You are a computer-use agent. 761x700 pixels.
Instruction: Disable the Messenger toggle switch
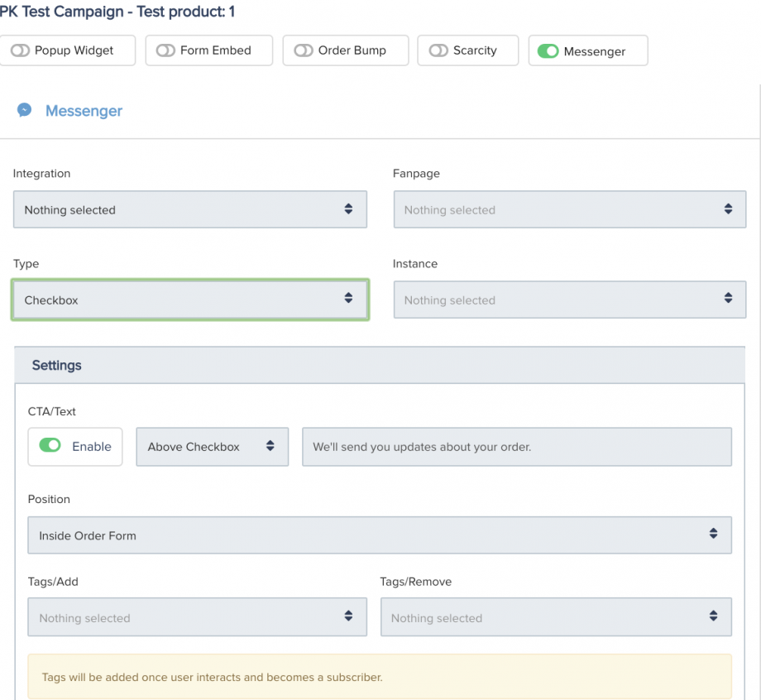pyautogui.click(x=548, y=51)
